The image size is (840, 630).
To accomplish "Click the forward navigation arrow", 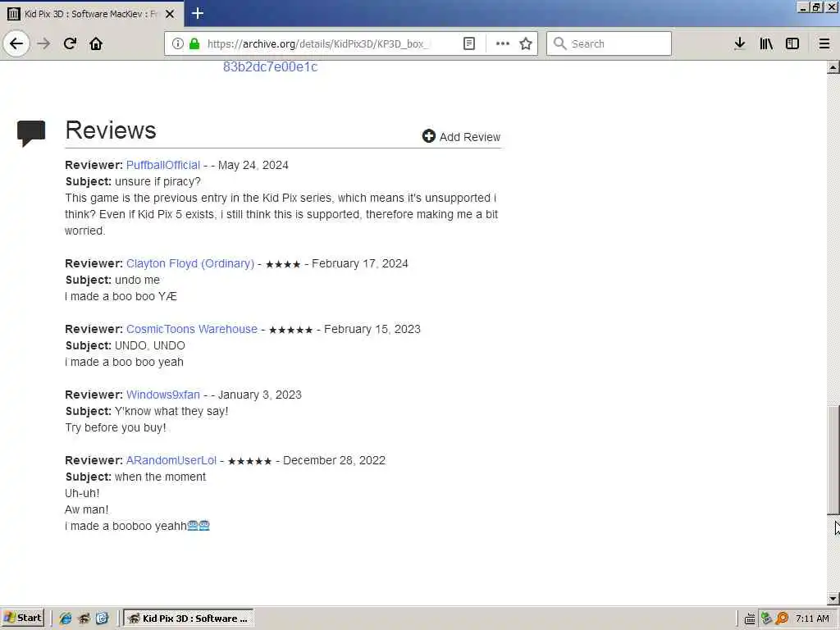I will (x=43, y=43).
